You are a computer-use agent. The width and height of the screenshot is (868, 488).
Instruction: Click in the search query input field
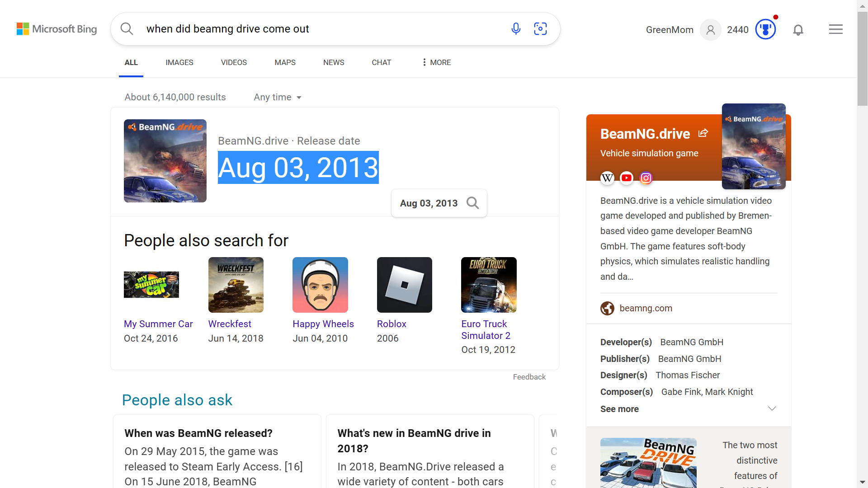click(x=316, y=29)
